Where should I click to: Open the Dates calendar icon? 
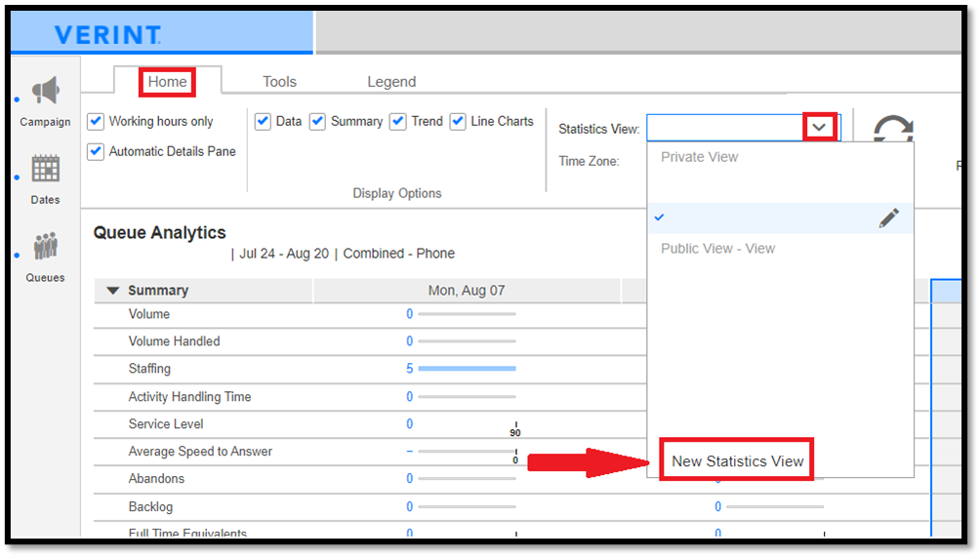[46, 169]
